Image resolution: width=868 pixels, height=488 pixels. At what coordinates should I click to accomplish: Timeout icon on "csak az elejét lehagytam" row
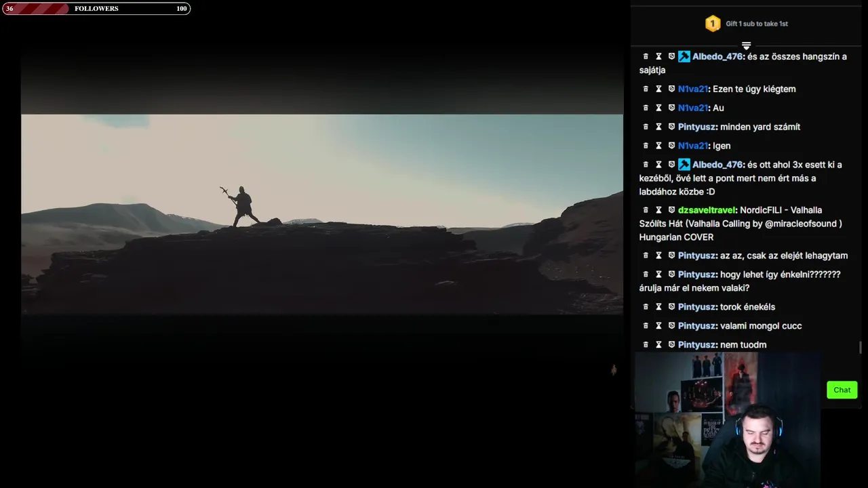tap(658, 256)
